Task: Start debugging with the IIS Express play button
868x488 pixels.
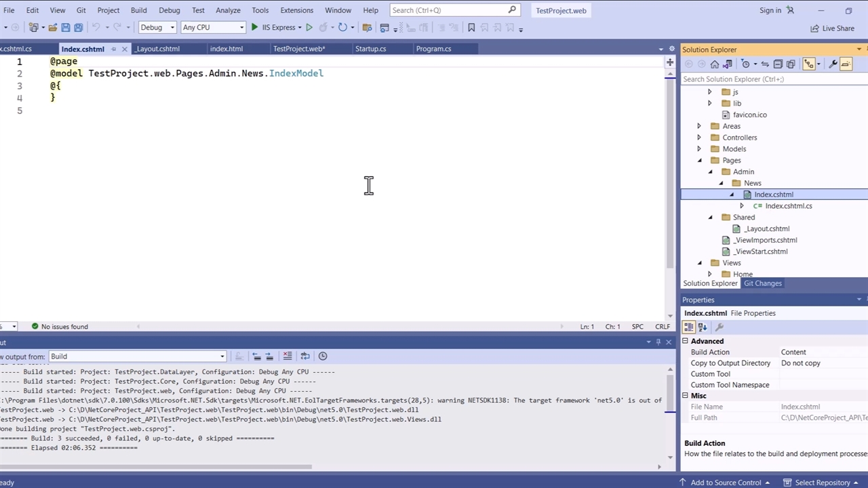Action: (255, 28)
